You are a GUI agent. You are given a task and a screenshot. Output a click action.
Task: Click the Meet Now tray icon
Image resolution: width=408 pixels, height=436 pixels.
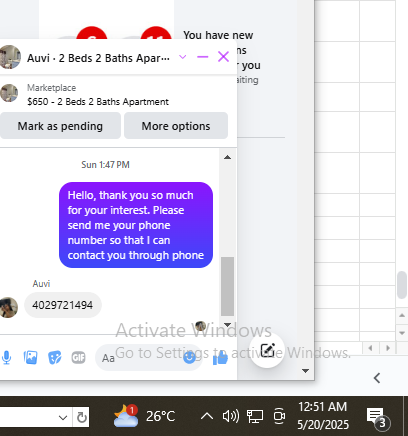click(279, 416)
